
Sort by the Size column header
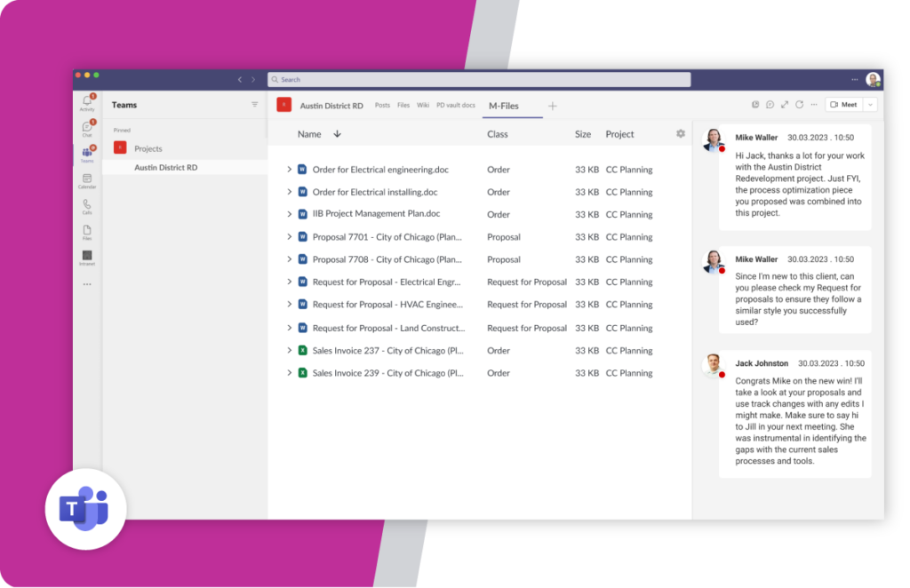(x=583, y=134)
